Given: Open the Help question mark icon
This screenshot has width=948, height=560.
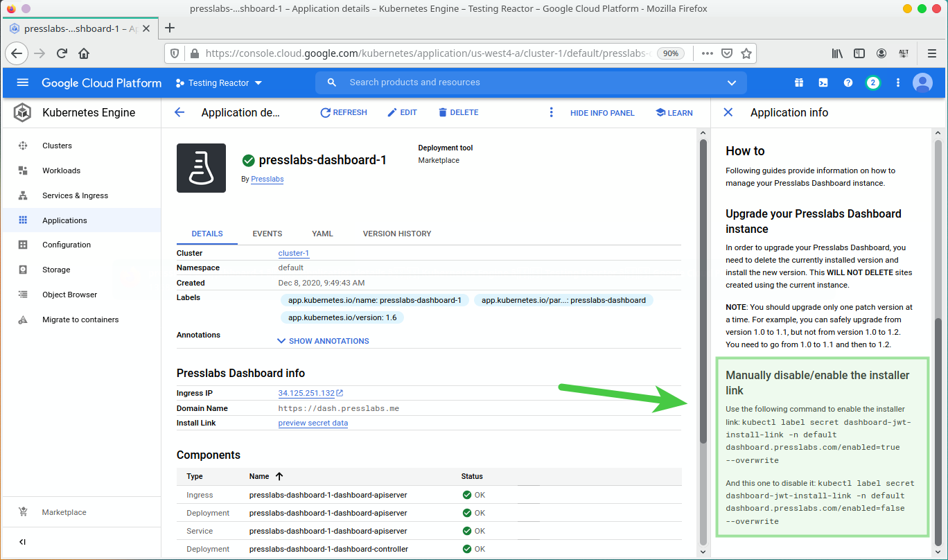Looking at the screenshot, I should tap(848, 82).
